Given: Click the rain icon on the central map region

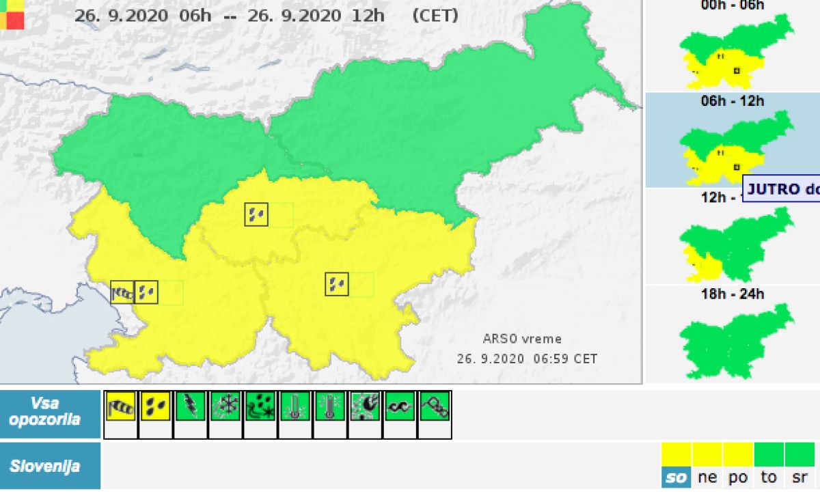Looking at the screenshot, I should [256, 214].
